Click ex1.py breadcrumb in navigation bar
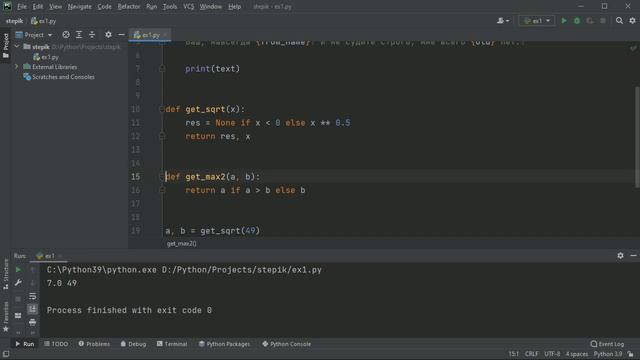Screen dimensions: 640x360 point(44,21)
